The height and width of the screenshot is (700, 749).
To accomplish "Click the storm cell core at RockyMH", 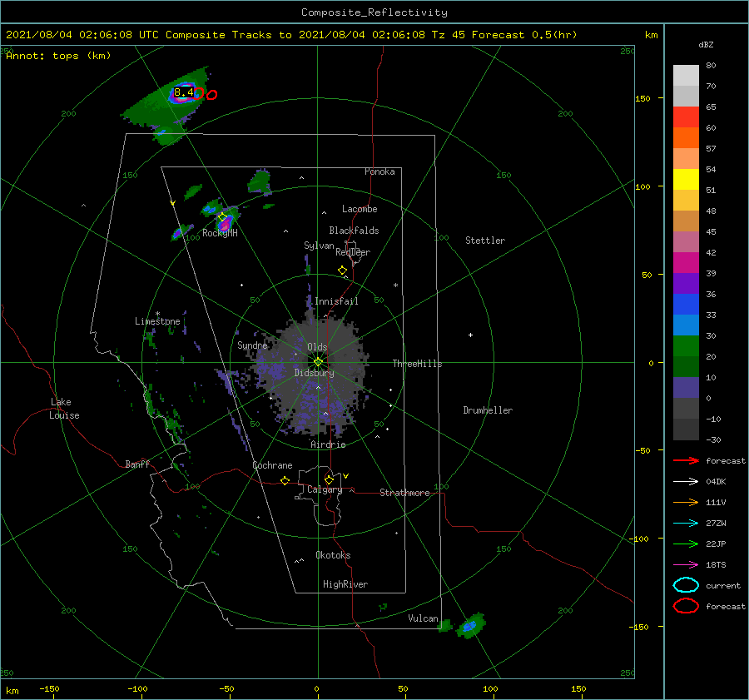I will coord(225,224).
